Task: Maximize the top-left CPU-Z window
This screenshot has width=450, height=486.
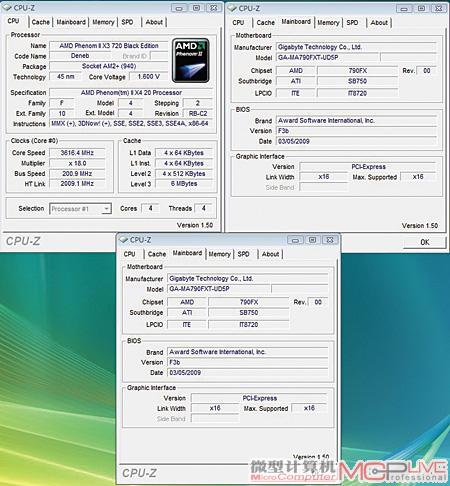Action: [197, 8]
